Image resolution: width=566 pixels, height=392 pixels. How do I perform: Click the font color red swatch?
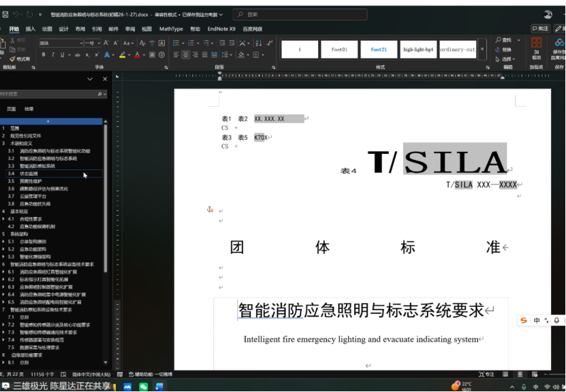pos(137,57)
